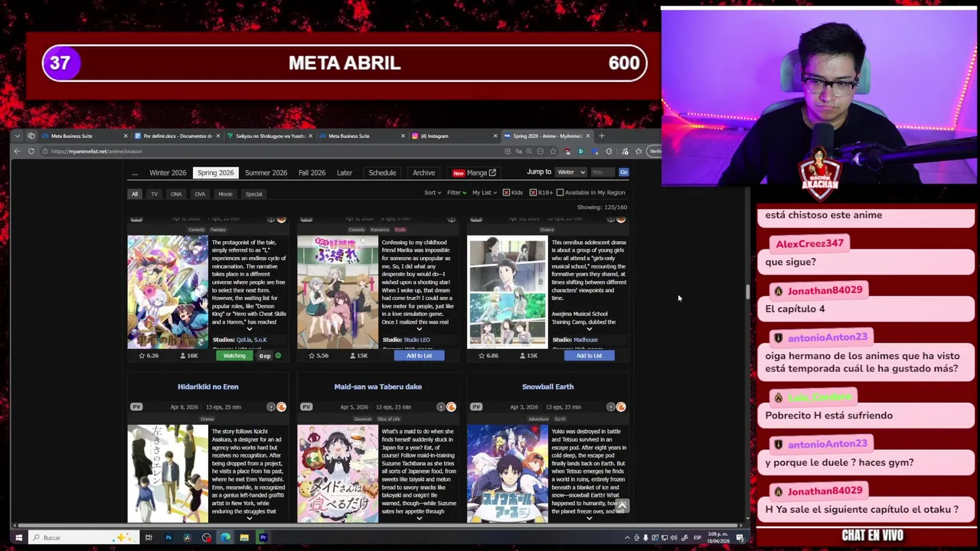Close the Instagram tab
This screenshot has width=980, height=551.
point(495,135)
